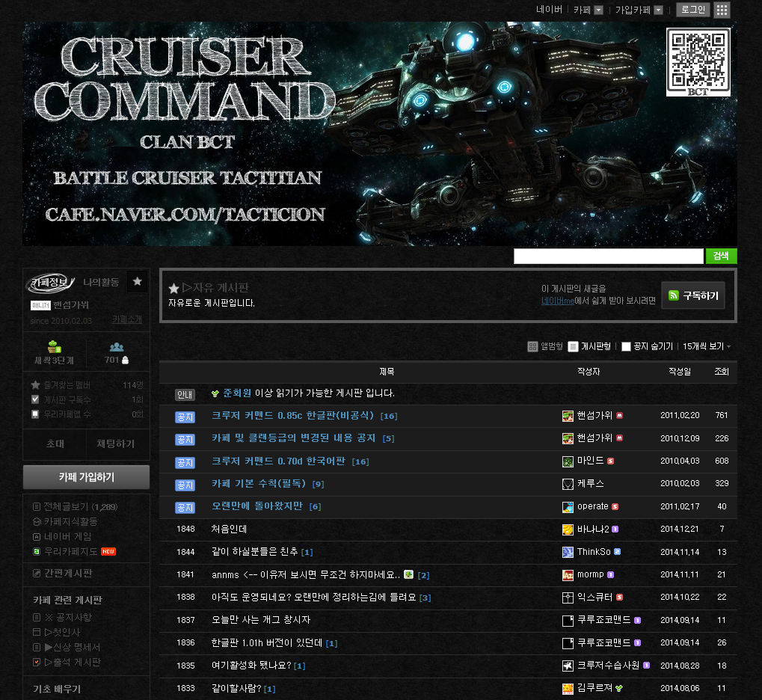Screen dimensions: 762x700
Task: Open the 네이버me link
Action: [x=558, y=301]
